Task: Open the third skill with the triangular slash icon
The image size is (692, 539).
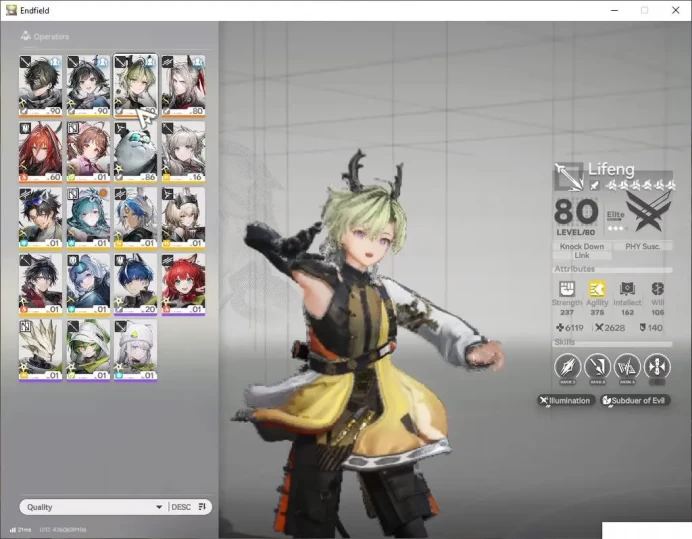Action: [x=627, y=366]
